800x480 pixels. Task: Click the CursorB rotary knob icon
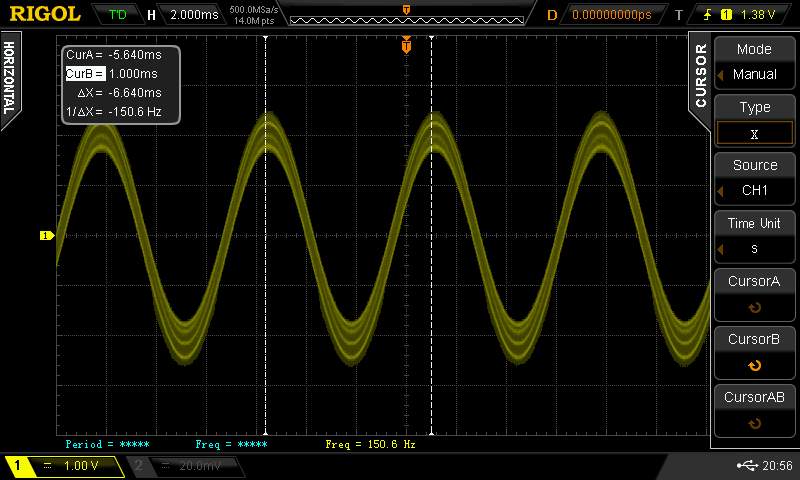point(754,366)
